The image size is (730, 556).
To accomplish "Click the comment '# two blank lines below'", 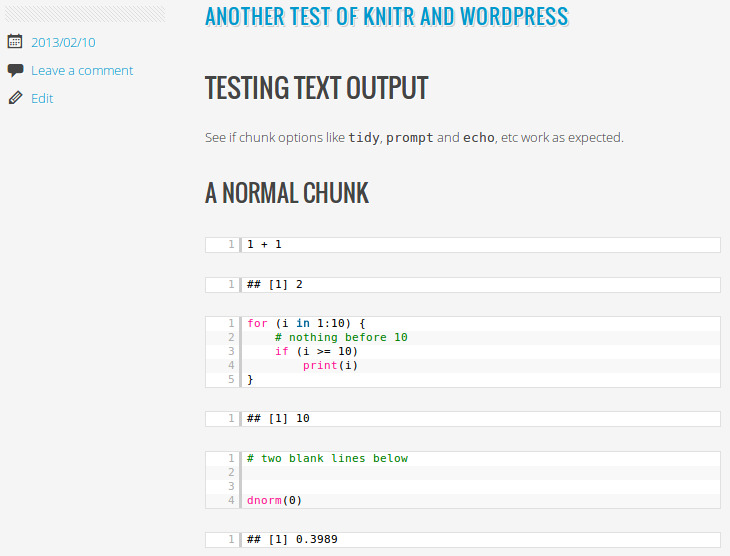I will [327, 458].
